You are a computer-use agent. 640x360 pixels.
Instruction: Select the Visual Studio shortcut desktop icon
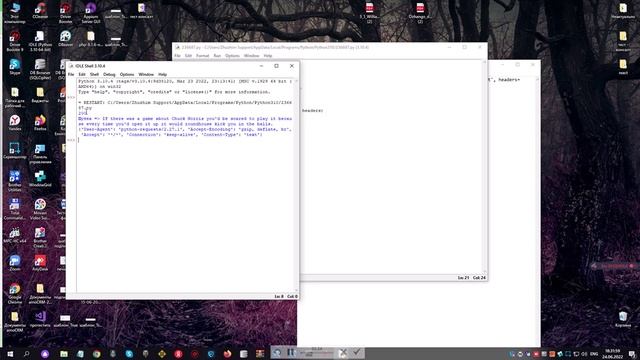click(x=40, y=319)
